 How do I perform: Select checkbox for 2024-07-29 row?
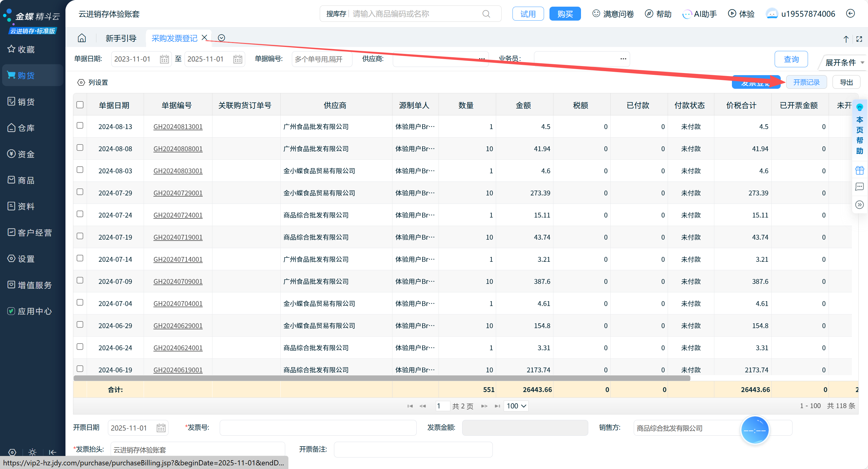tap(80, 192)
